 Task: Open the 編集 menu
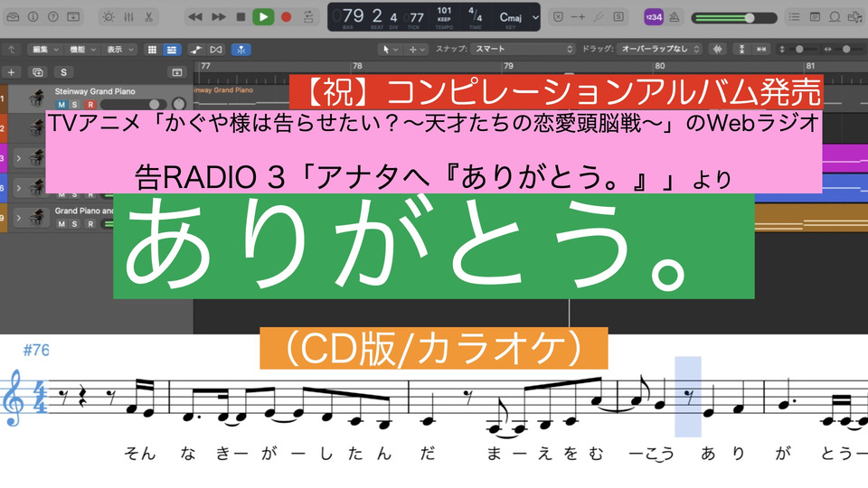(x=44, y=49)
